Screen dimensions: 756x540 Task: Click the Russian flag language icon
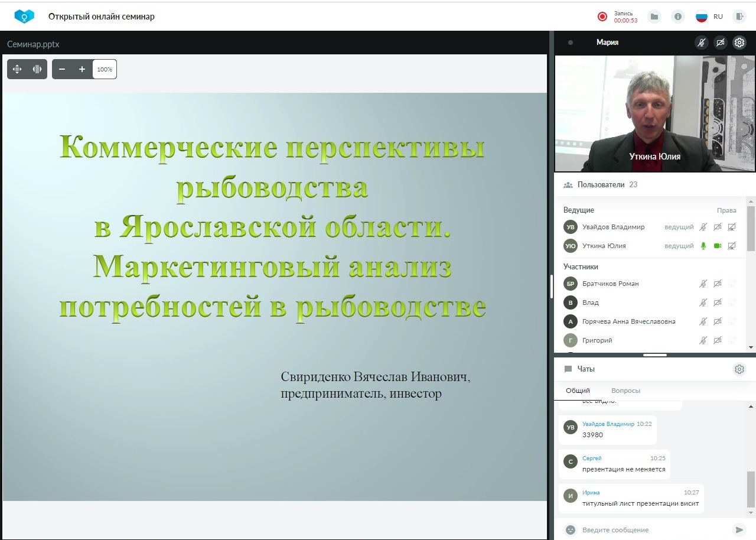coord(702,17)
